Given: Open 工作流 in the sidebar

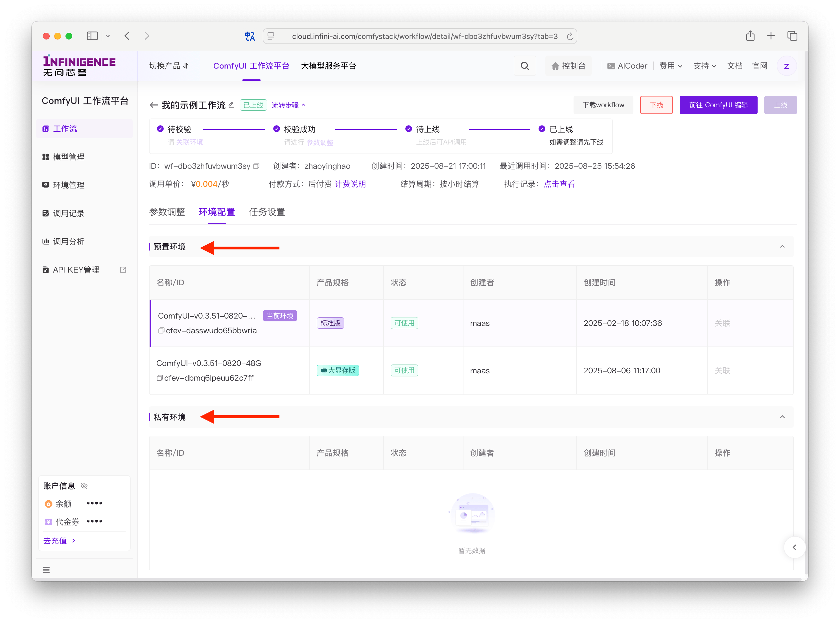Looking at the screenshot, I should pos(84,129).
